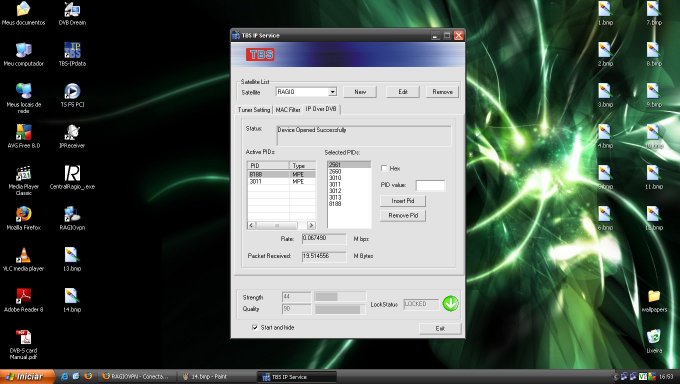Select the Meus locais de rede icon
Viewport: 680px width, 384px height.
23,98
